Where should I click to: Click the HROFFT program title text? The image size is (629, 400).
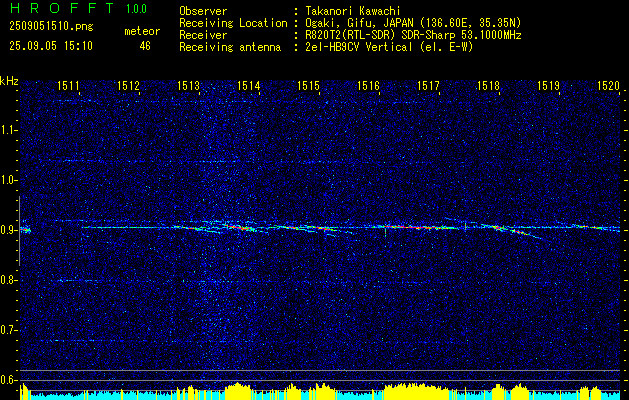point(63,8)
